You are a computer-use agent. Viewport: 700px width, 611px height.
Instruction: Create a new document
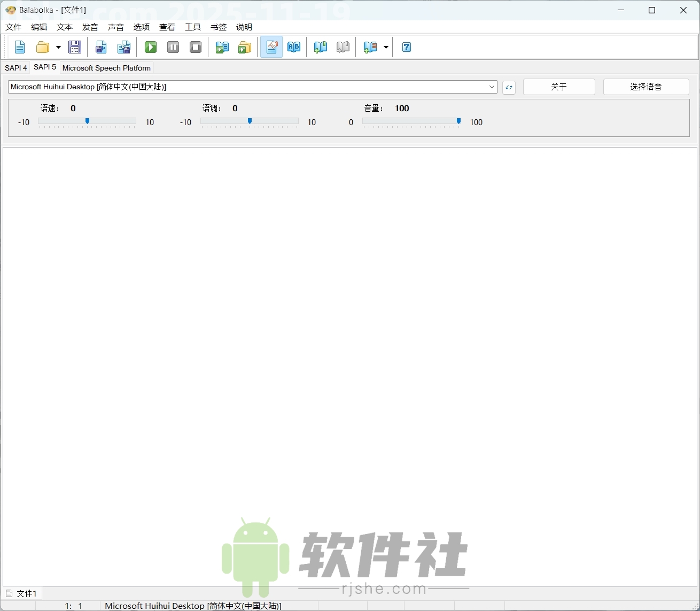tap(20, 47)
